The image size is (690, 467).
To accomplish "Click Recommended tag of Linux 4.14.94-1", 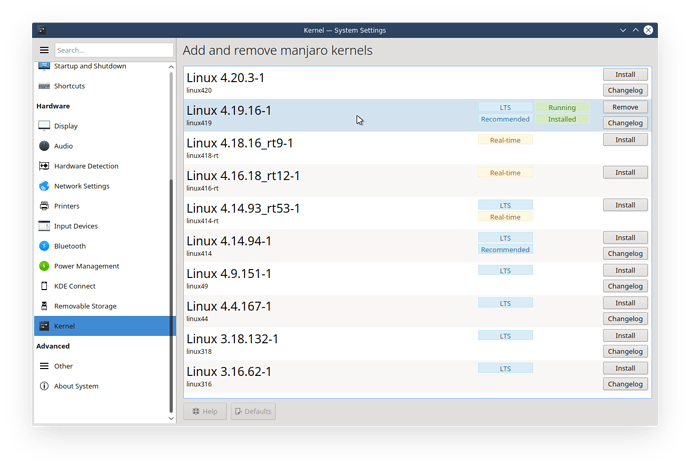I will pos(505,250).
